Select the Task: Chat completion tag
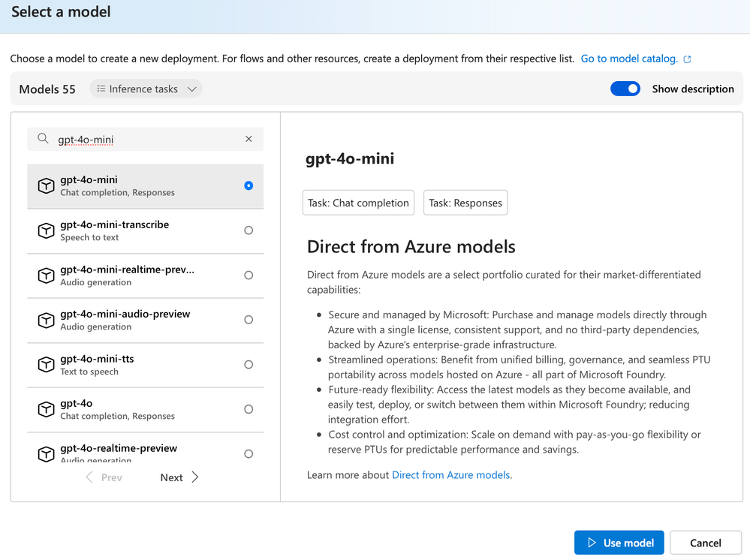The image size is (750, 560). click(x=358, y=203)
